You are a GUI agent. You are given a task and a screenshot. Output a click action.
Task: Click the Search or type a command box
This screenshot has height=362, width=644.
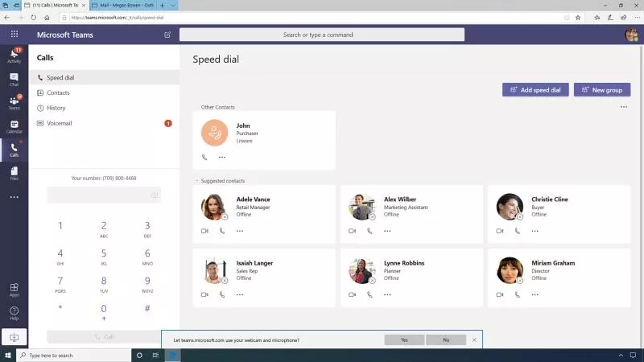click(322, 35)
